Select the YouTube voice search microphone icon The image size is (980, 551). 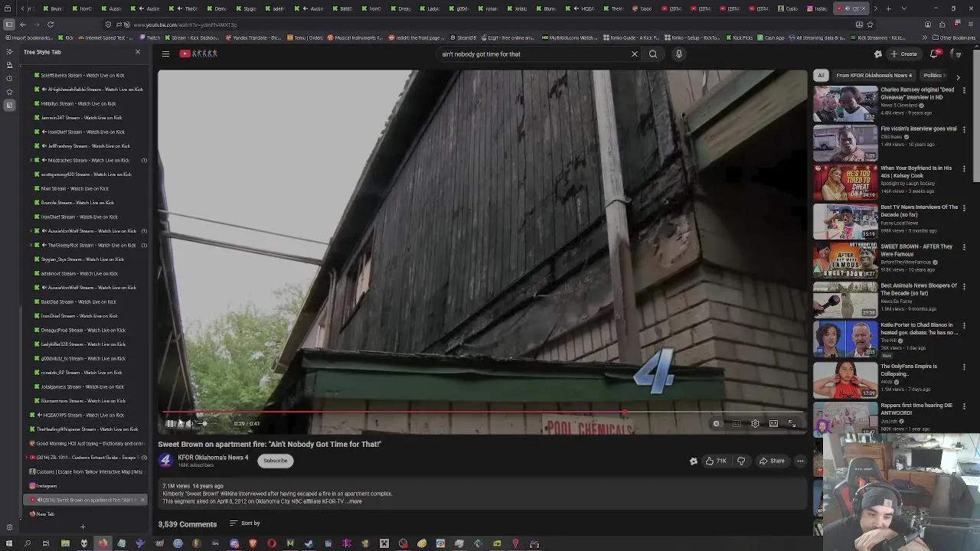pos(679,54)
